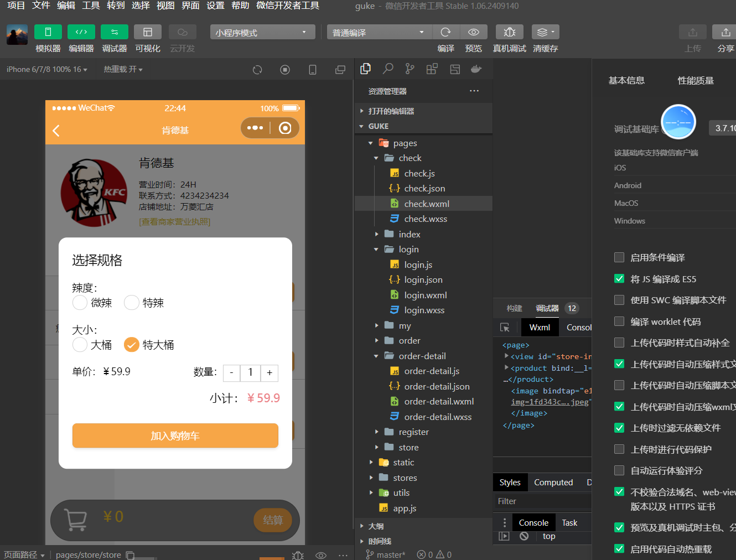Image resolution: width=736 pixels, height=560 pixels.
Task: Click the simulator phone device icon
Action: click(x=313, y=70)
